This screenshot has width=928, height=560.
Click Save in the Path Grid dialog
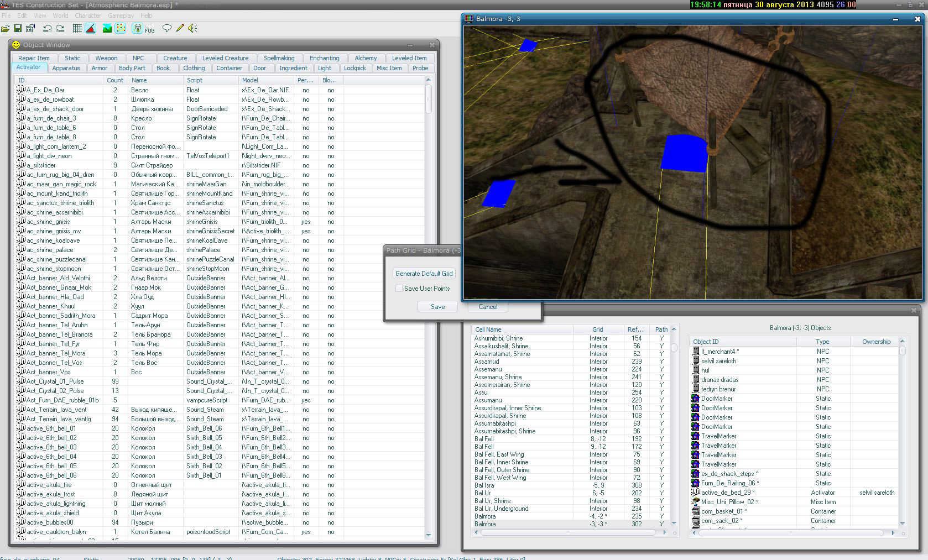[437, 307]
